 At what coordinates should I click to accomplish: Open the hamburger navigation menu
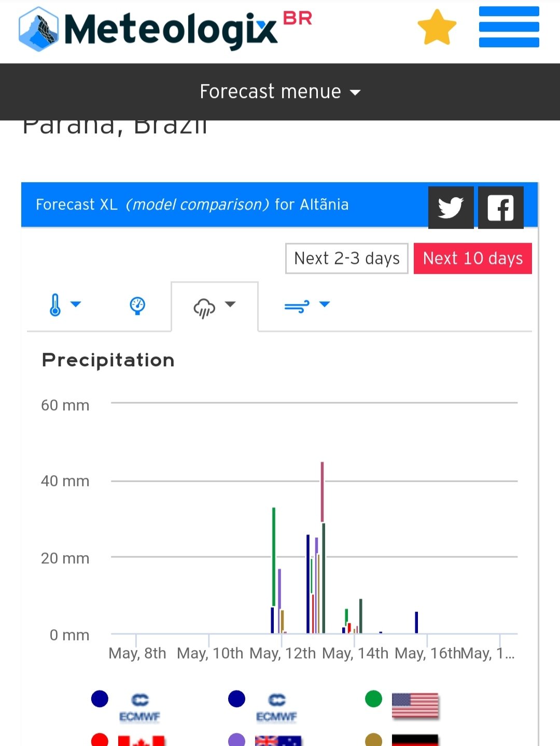(509, 26)
